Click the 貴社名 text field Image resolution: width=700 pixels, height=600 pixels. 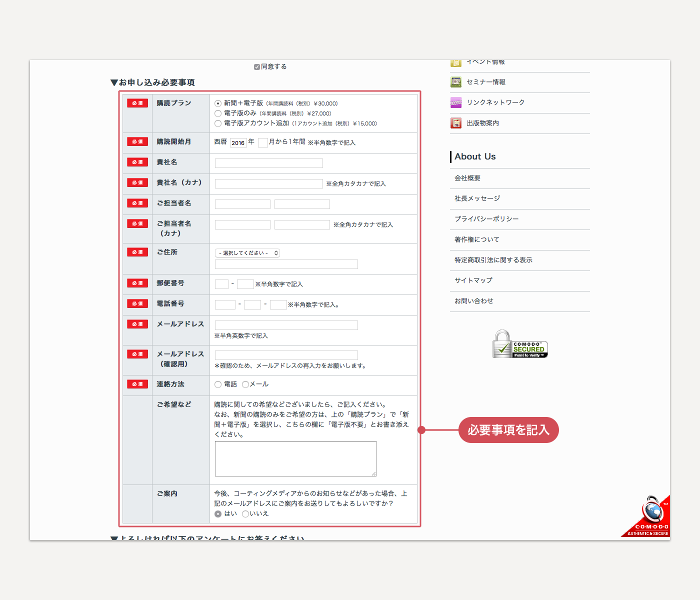(268, 163)
